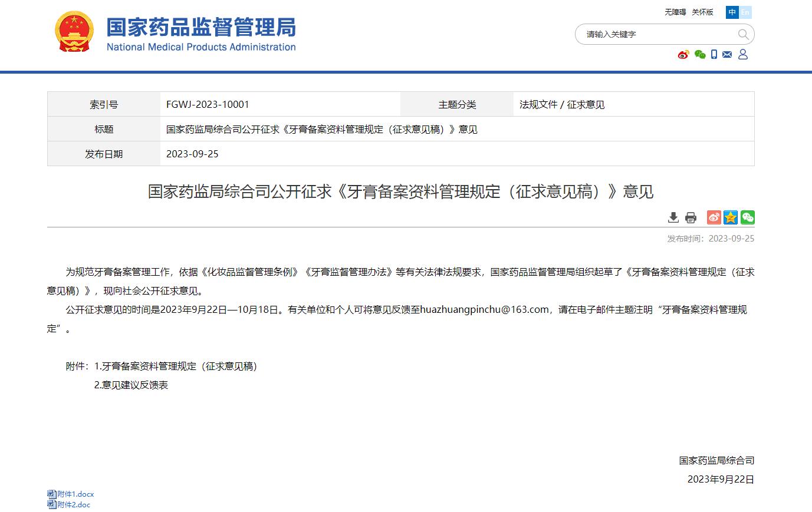Download the article via download icon
The height and width of the screenshot is (512, 812).
point(673,217)
